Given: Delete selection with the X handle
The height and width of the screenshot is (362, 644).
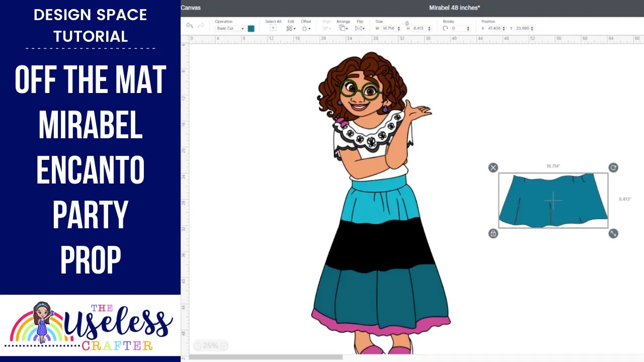Looking at the screenshot, I should [x=493, y=167].
